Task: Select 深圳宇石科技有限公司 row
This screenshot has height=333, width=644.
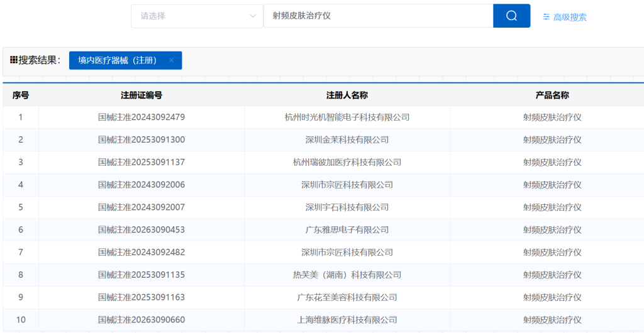Action: click(347, 207)
